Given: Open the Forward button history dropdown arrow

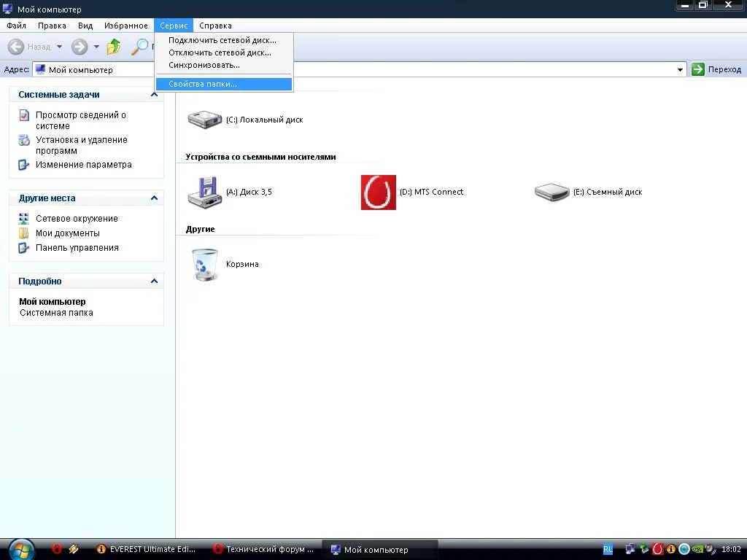Looking at the screenshot, I should (x=97, y=47).
